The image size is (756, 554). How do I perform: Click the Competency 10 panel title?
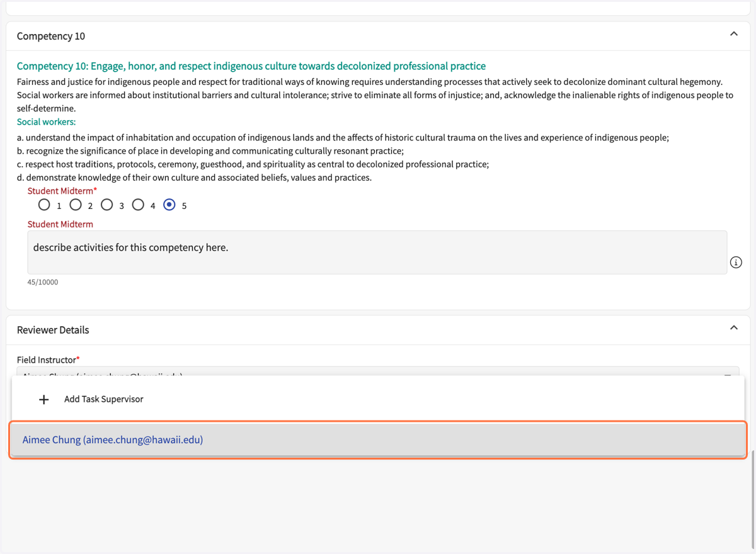click(51, 36)
